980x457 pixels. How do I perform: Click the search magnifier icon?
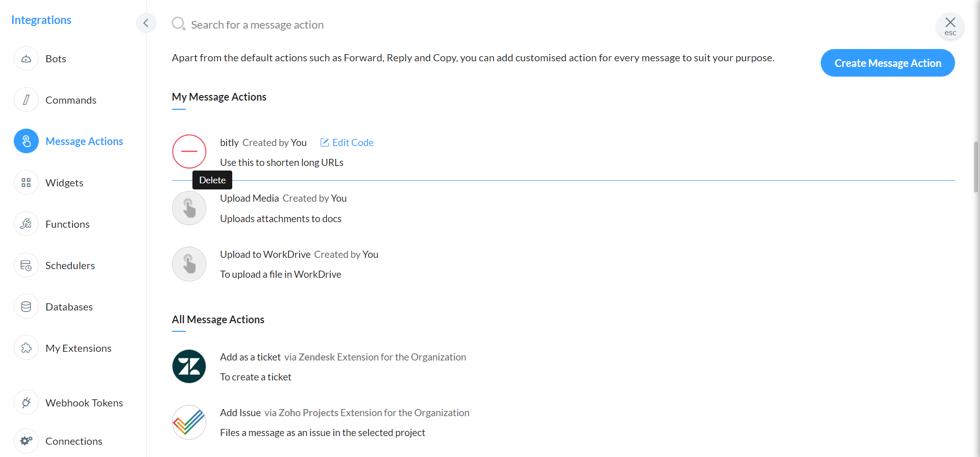click(x=179, y=24)
